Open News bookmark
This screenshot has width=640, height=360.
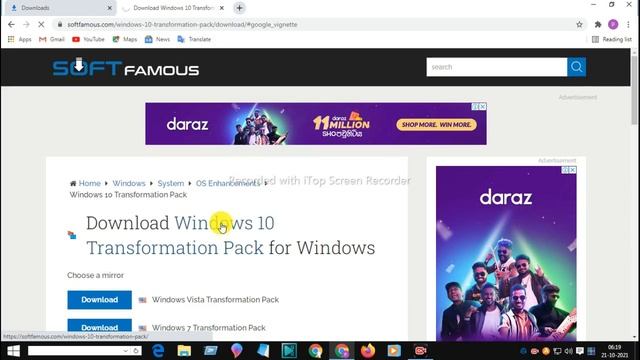157,39
